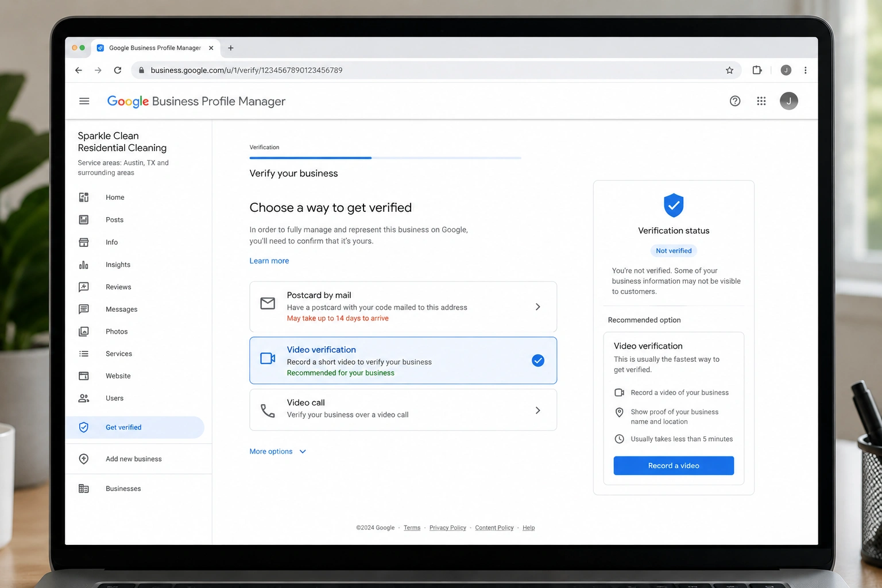The width and height of the screenshot is (882, 588).
Task: Open the browser extensions puzzle icon
Action: click(x=757, y=70)
